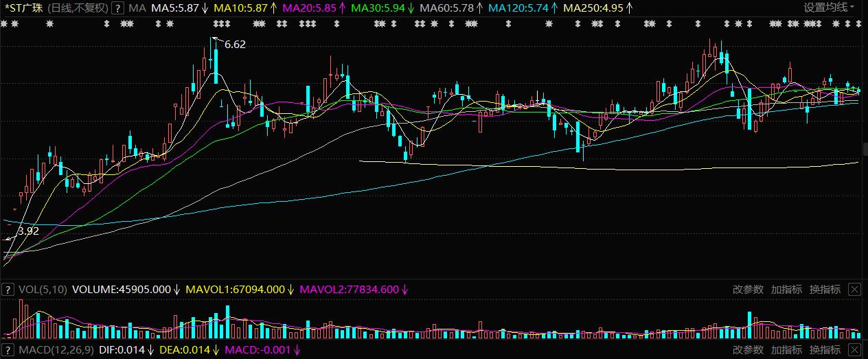Image resolution: width=868 pixels, height=359 pixels.
Task: Close the MACD indicator panel
Action: click(854, 351)
